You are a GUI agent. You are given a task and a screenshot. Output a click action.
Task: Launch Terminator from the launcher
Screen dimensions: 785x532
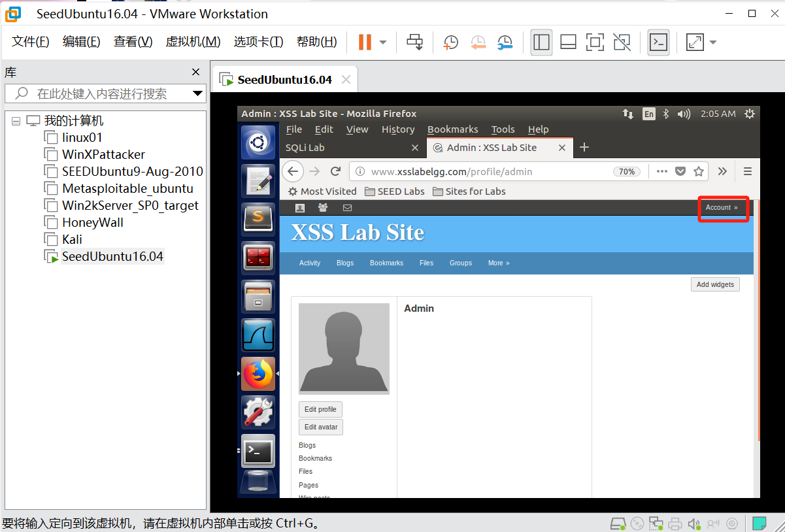[258, 258]
